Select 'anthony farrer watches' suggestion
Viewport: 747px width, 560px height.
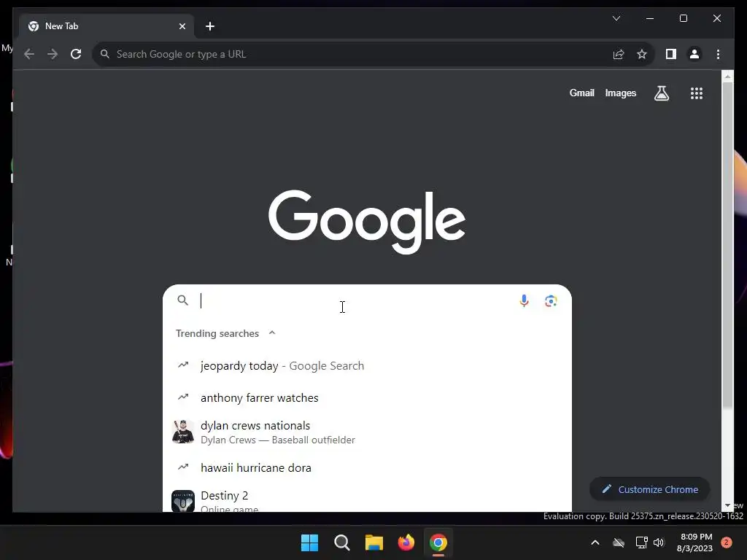tap(367, 397)
